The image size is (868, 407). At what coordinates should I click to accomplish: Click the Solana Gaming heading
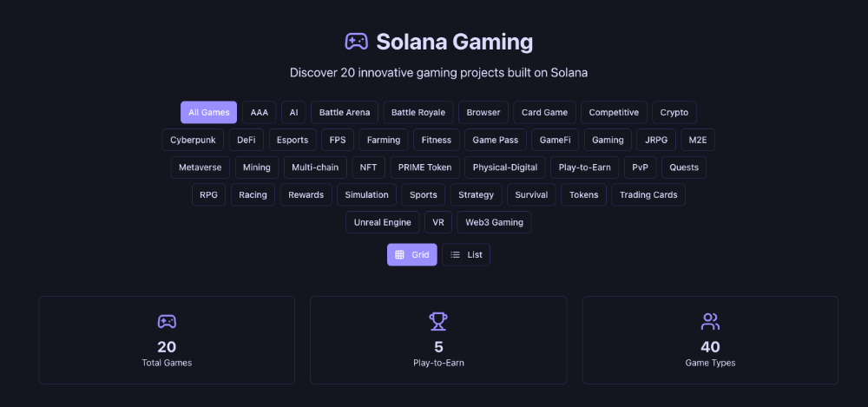(x=454, y=41)
